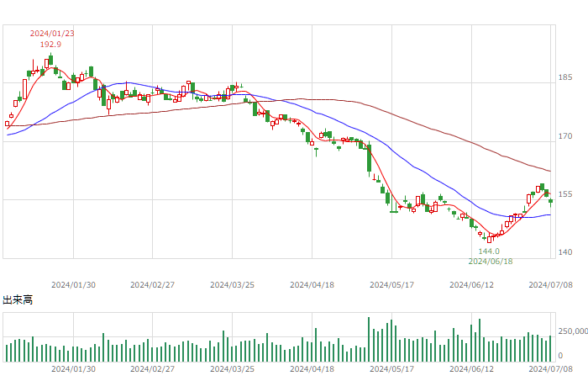Image resolution: width=588 pixels, height=381 pixels.
Task: Click 2024/07/08 date under price chart
Action: tap(550, 285)
